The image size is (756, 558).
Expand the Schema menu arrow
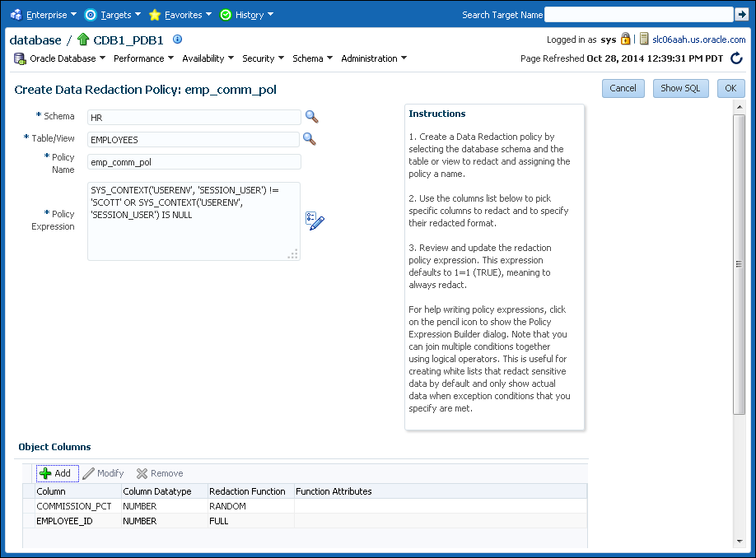coord(329,58)
